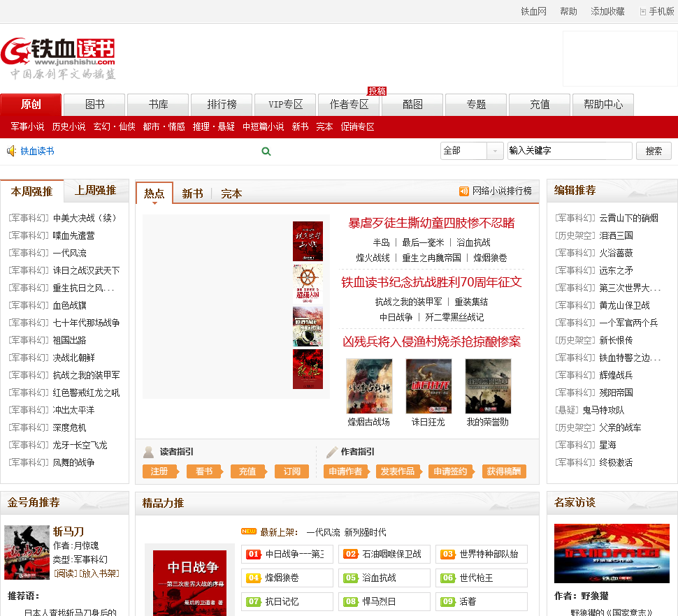Open the 中日战争 red book cover
This screenshot has height=616, width=678.
[190, 583]
